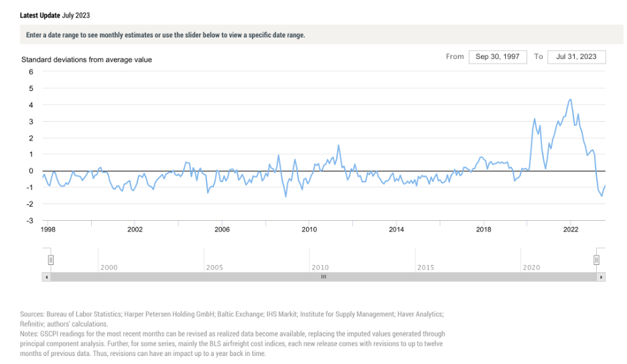Click the scrollbar center grip handle
The height and width of the screenshot is (364, 627).
(x=324, y=276)
